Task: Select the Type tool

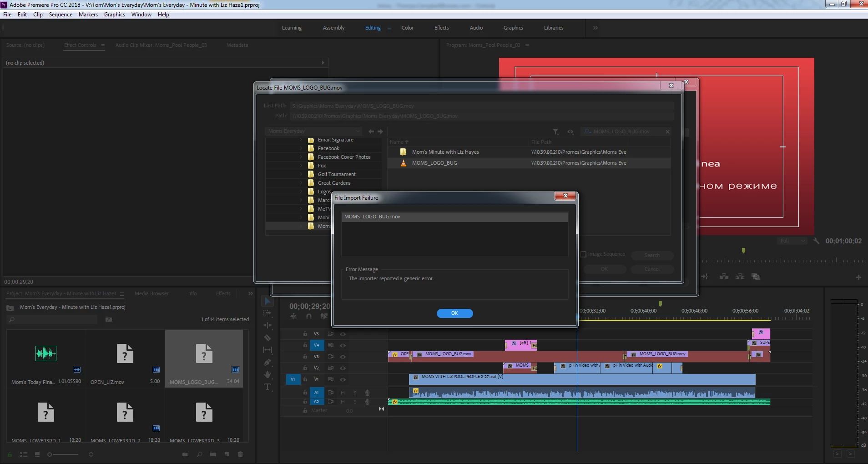Action: pyautogui.click(x=267, y=387)
